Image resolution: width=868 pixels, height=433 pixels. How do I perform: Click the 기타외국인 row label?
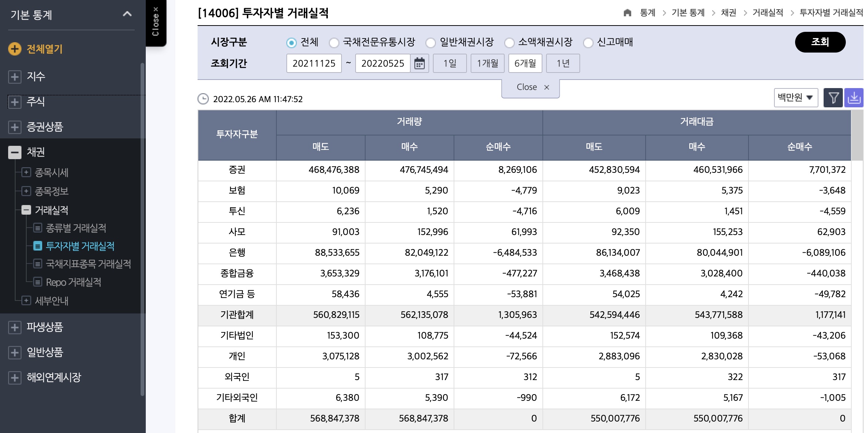pyautogui.click(x=237, y=398)
